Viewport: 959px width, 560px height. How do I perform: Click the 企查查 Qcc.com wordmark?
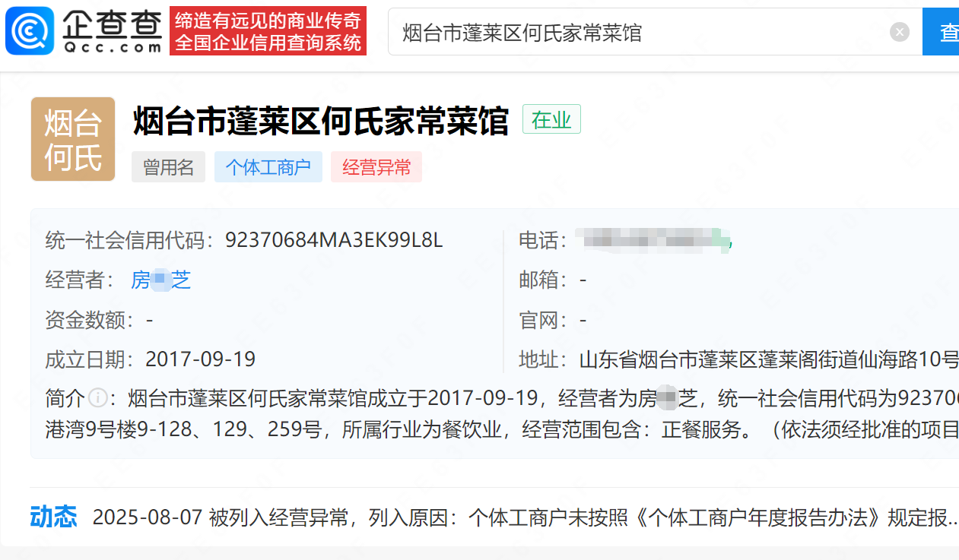[113, 31]
